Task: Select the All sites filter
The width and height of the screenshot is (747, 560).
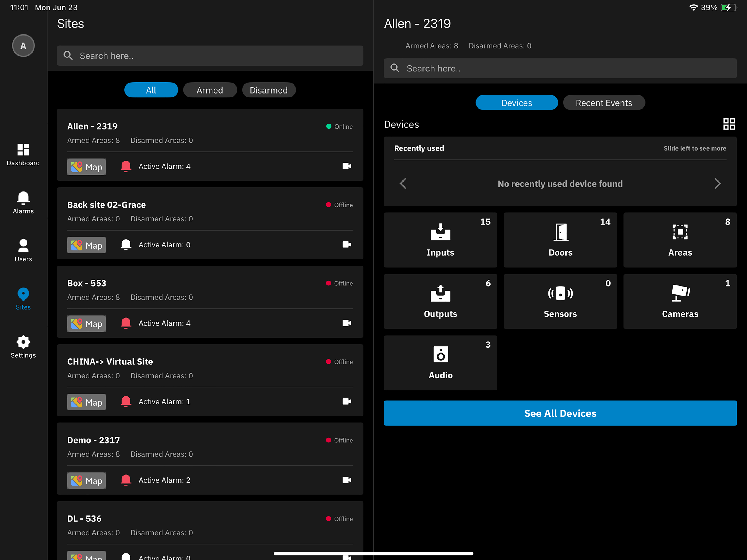Action: (x=151, y=90)
